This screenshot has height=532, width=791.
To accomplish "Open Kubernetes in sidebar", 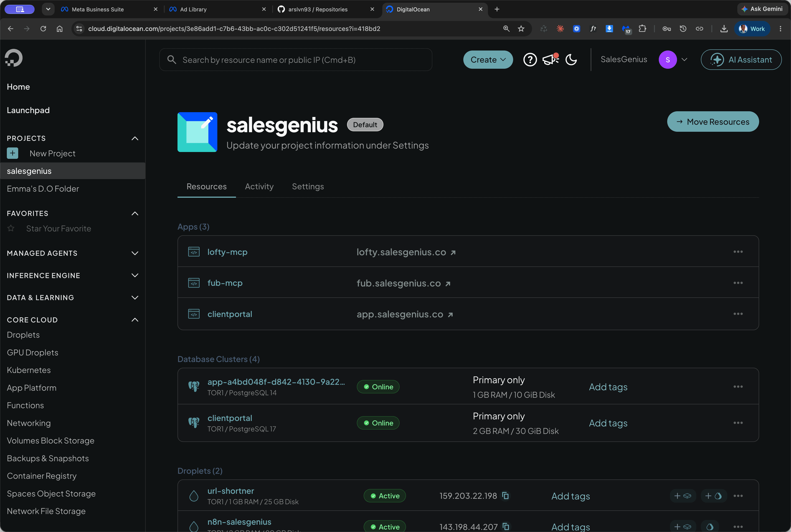I will tap(28, 370).
